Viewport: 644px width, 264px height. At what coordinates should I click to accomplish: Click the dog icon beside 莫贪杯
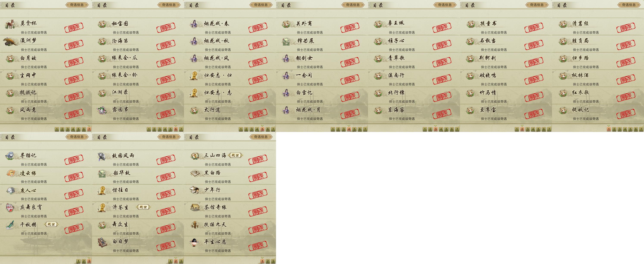point(11,24)
